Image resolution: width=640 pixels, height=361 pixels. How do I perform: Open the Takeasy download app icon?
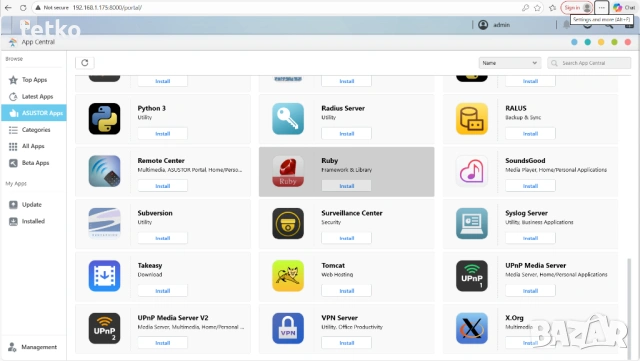click(104, 276)
